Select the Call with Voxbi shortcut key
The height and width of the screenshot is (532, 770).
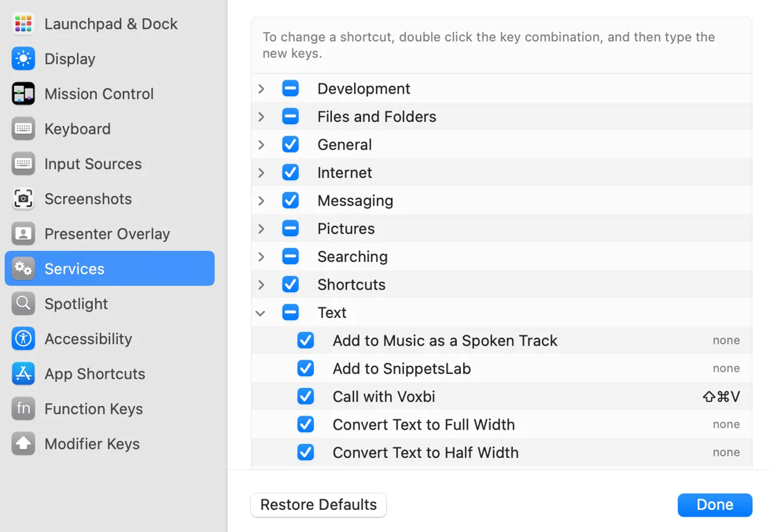(x=721, y=396)
